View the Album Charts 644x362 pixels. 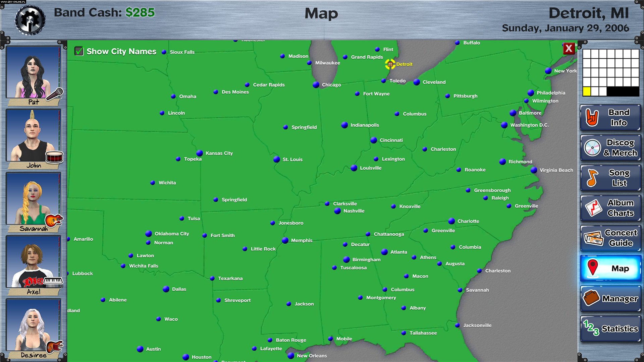click(610, 208)
